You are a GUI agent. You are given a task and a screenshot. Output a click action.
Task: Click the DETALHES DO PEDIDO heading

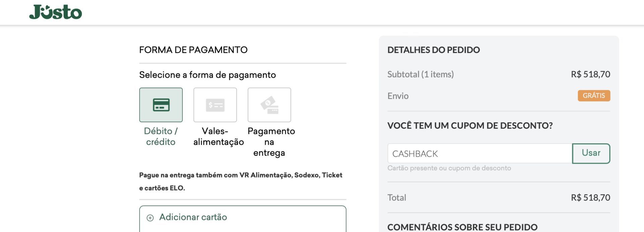click(x=434, y=50)
